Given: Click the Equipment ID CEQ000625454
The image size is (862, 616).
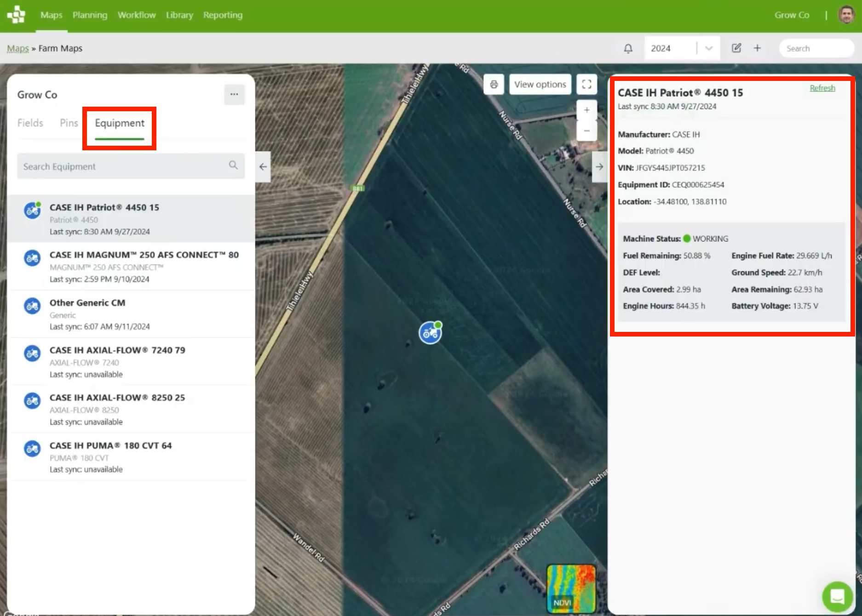Looking at the screenshot, I should (x=698, y=185).
